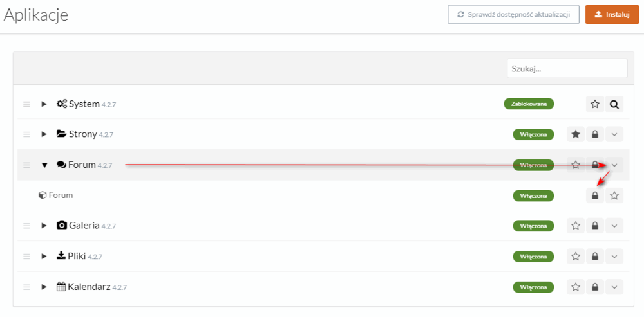Image resolution: width=644 pixels, height=317 pixels.
Task: Toggle the Włączona badge for Pliki
Action: pos(533,257)
